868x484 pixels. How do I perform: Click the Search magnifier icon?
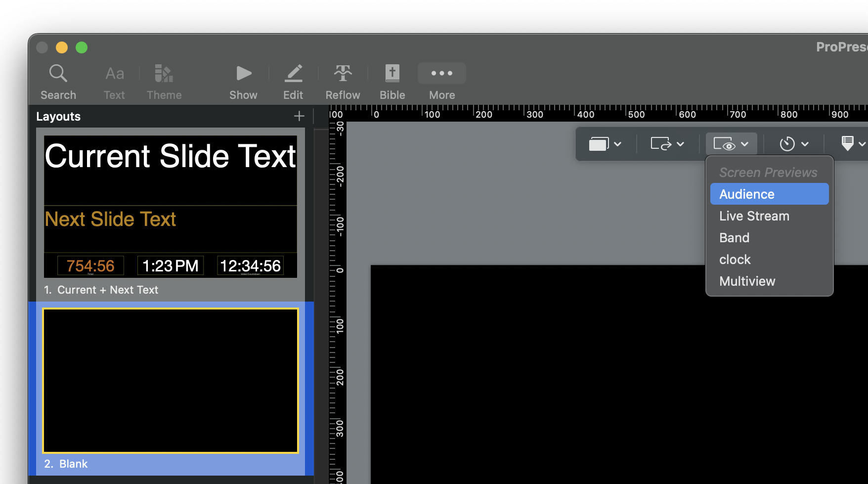(x=58, y=74)
